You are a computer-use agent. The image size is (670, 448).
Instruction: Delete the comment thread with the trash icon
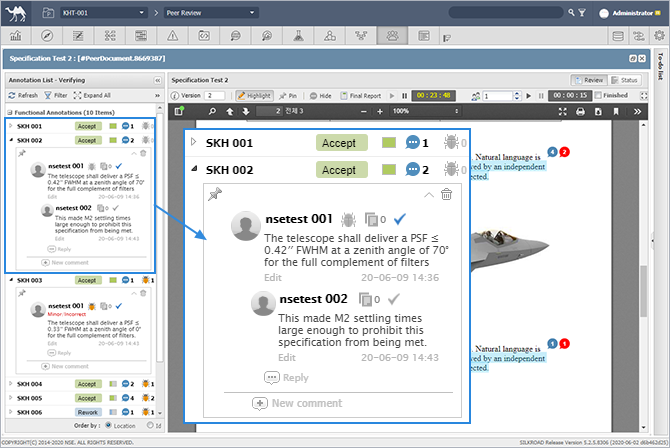point(446,195)
